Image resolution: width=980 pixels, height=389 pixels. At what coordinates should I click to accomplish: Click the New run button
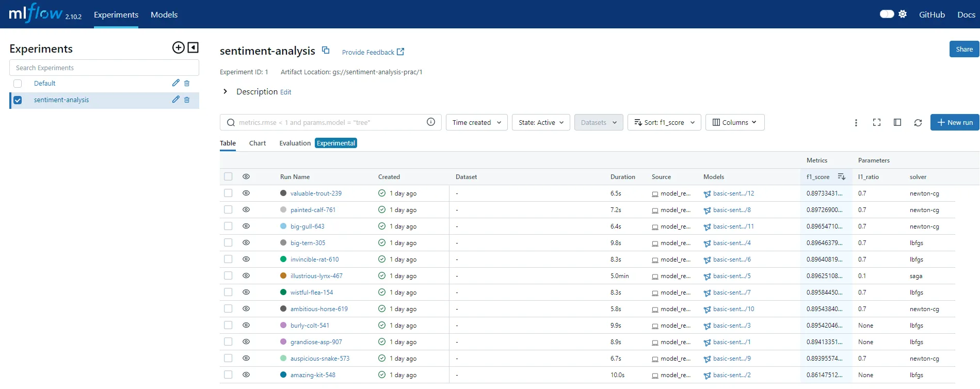954,123
